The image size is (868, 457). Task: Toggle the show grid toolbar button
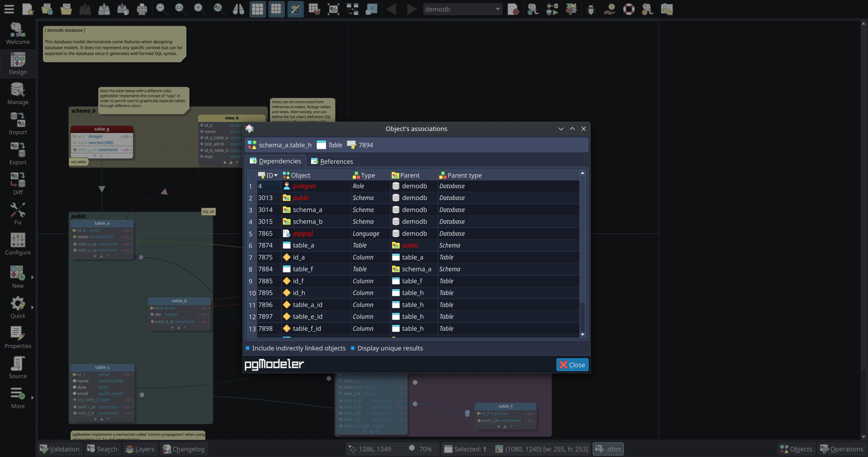tap(257, 9)
